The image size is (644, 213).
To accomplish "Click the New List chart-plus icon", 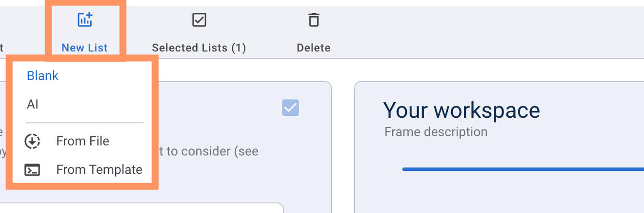I will pyautogui.click(x=85, y=20).
